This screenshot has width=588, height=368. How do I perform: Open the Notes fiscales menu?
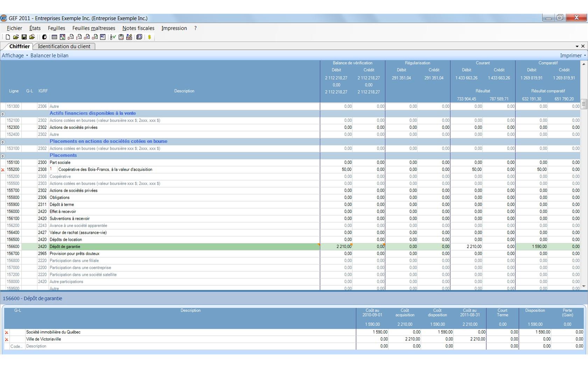point(138,28)
